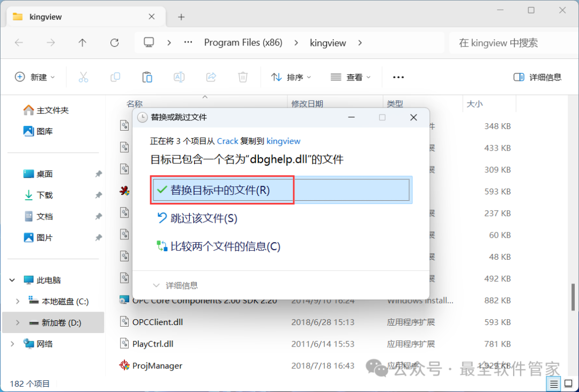Expand 详细信息 in the replace dialog
The height and width of the screenshot is (392, 579).
click(175, 285)
